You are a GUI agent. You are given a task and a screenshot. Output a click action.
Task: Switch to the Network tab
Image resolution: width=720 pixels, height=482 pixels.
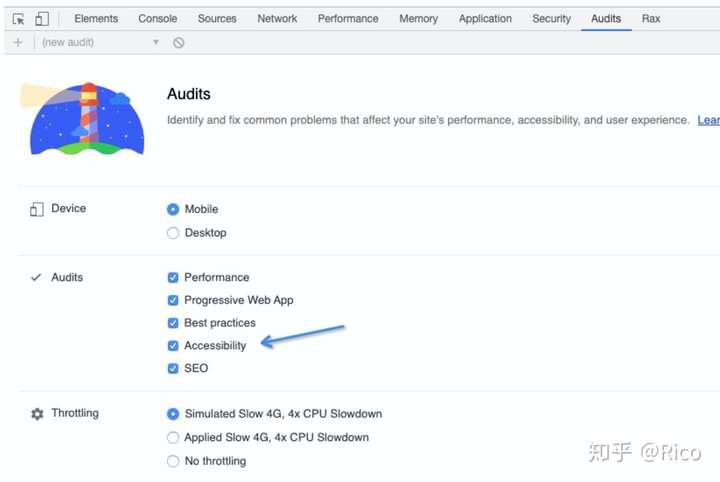277,19
